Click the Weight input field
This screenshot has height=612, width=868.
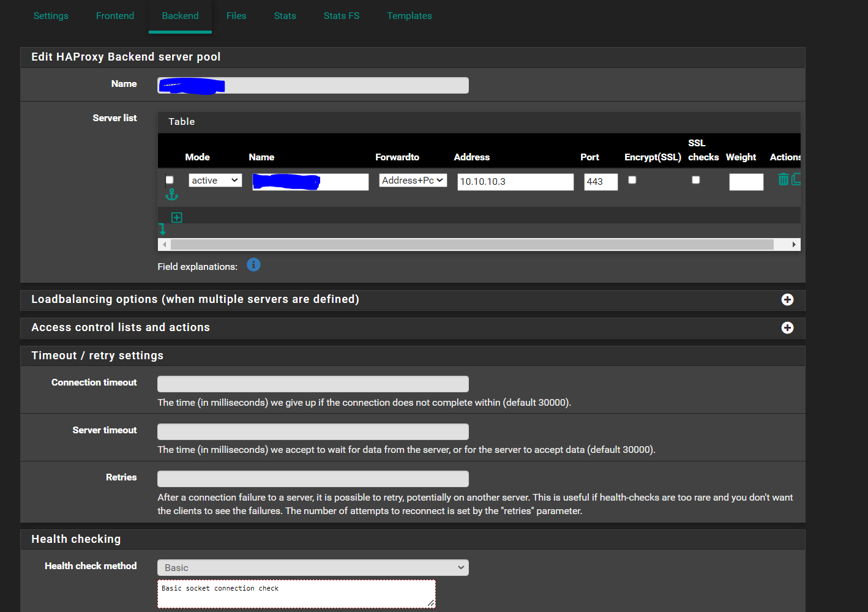click(746, 182)
